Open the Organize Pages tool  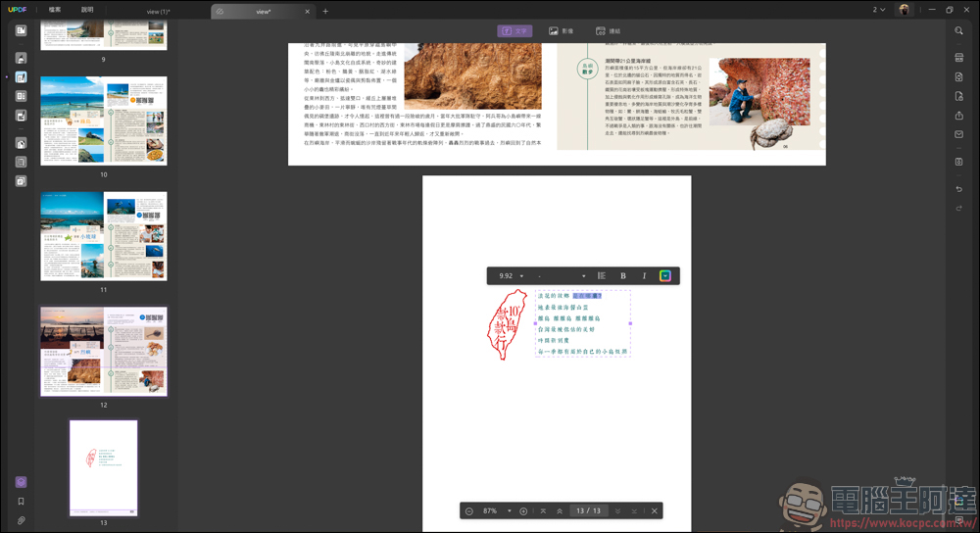[21, 96]
